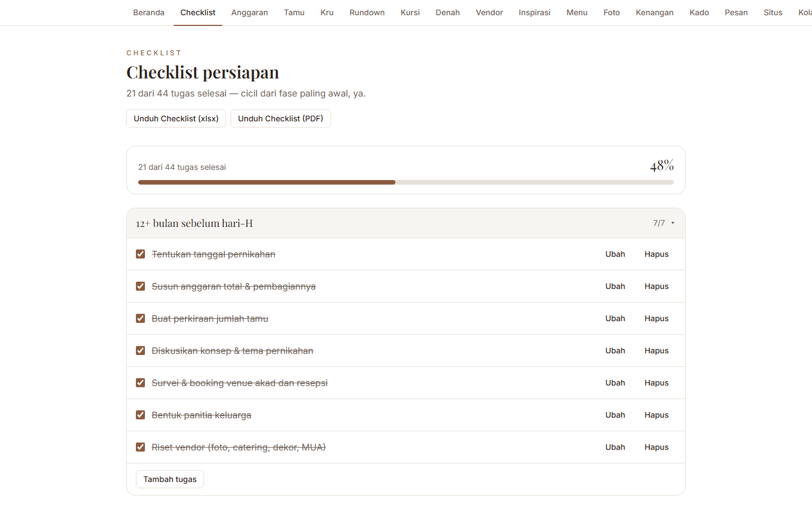The height and width of the screenshot is (508, 812).
Task: Download checklist as xlsx
Action: coord(176,119)
